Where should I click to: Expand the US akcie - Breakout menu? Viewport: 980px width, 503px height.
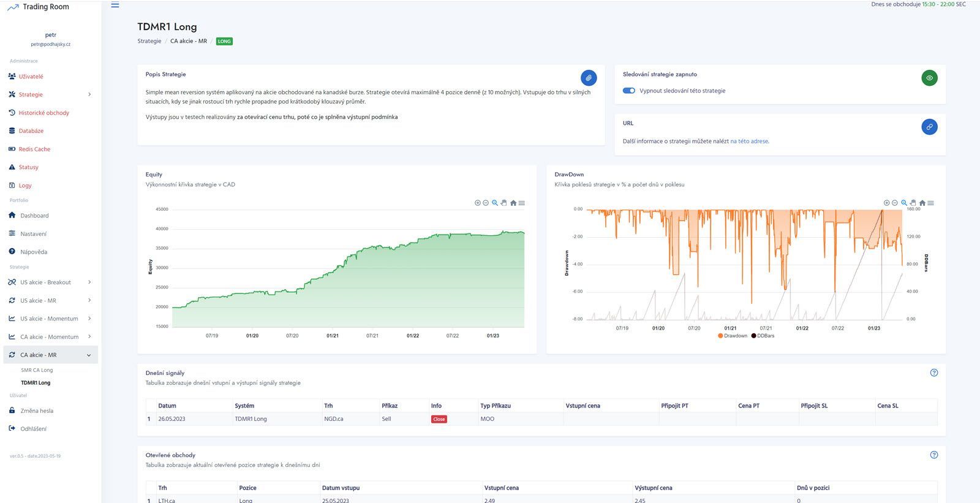pyautogui.click(x=49, y=282)
